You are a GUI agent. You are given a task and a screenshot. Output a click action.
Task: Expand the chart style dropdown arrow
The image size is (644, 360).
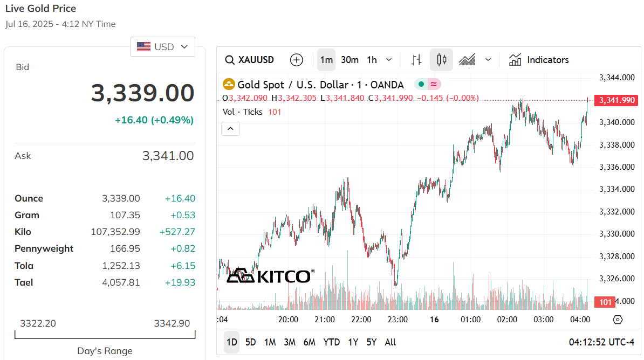[488, 60]
